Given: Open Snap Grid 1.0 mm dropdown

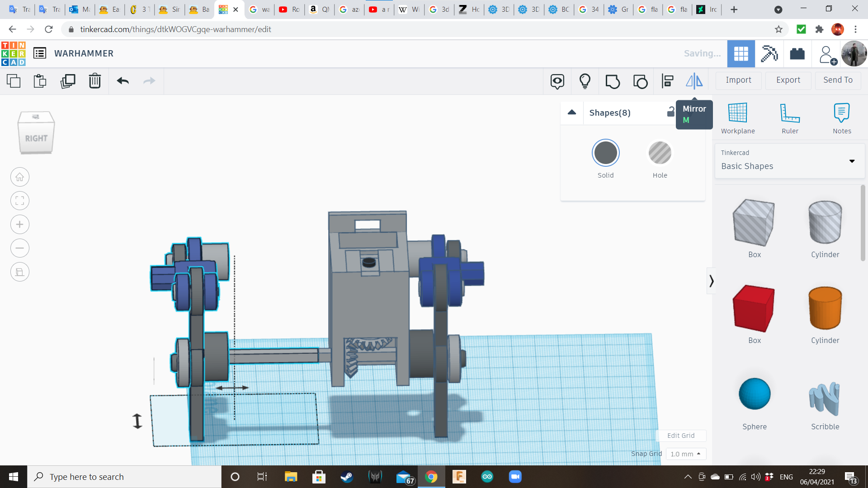Looking at the screenshot, I should [685, 454].
